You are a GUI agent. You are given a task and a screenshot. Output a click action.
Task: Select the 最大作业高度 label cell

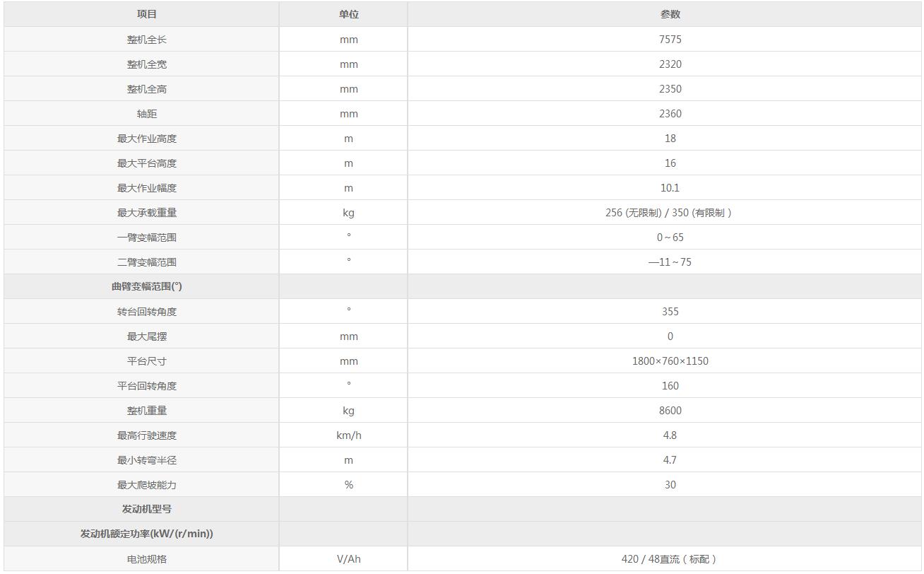pos(147,139)
